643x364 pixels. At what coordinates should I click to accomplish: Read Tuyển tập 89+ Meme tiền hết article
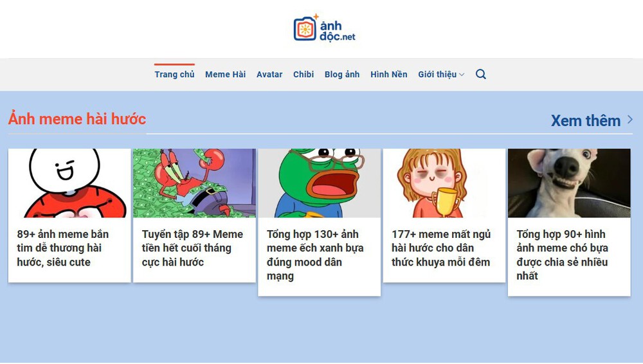[192, 248]
